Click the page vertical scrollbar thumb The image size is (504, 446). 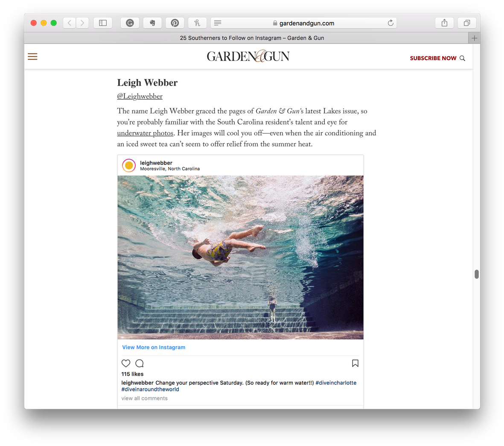point(477,274)
